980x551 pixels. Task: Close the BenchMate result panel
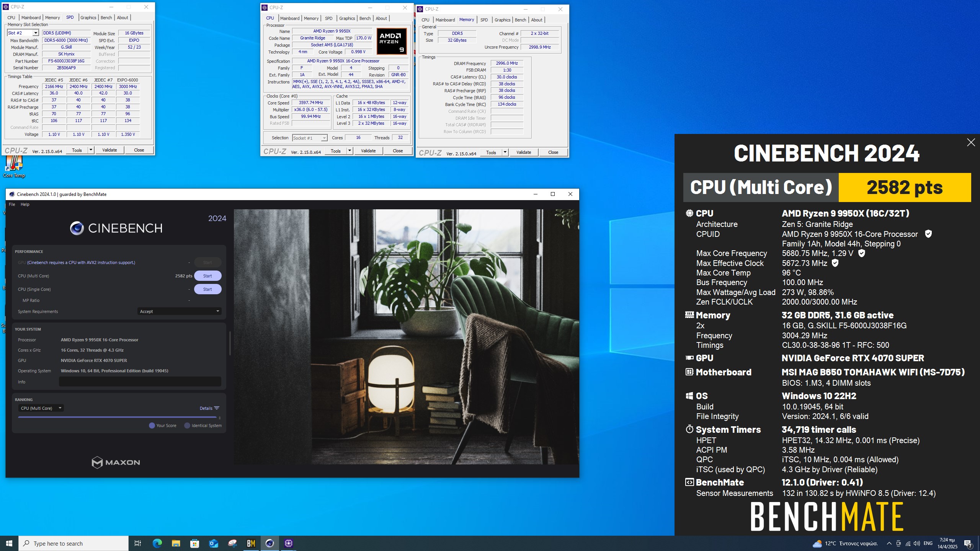click(x=971, y=142)
